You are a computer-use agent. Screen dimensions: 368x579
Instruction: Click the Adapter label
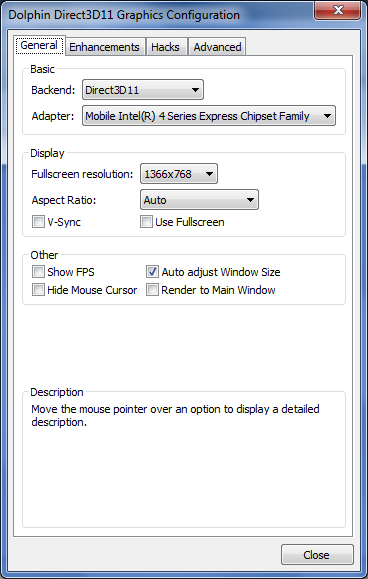click(53, 116)
